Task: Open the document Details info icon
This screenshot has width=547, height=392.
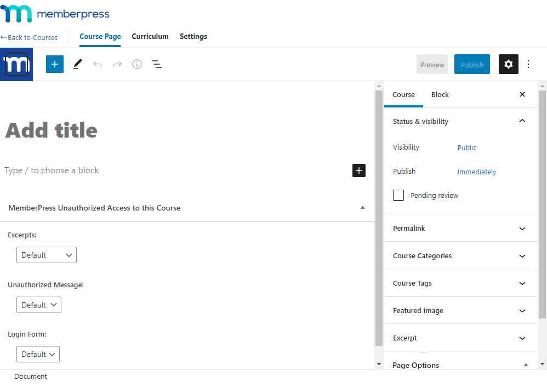Action: pos(137,64)
